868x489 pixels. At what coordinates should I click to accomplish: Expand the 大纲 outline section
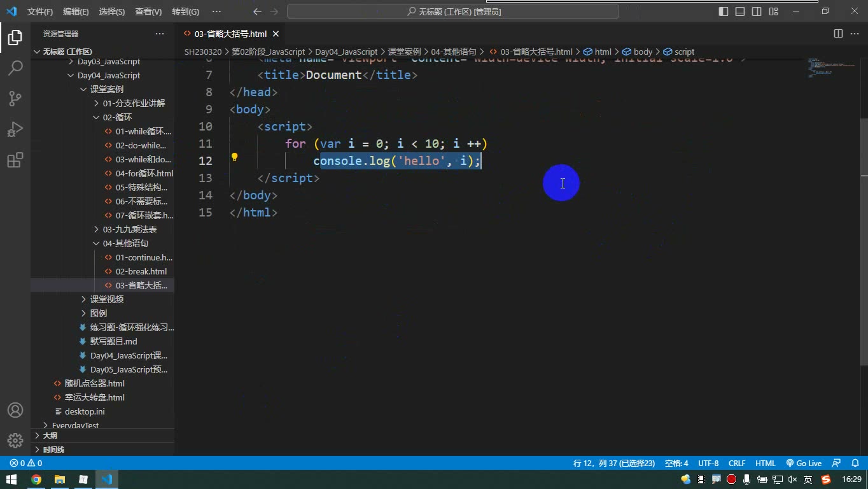(102, 436)
